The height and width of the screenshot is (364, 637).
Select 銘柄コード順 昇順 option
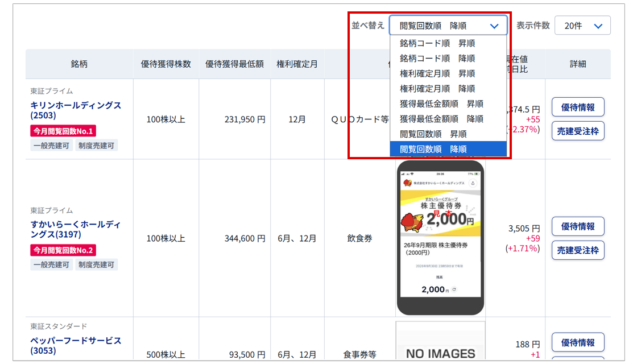pyautogui.click(x=437, y=43)
